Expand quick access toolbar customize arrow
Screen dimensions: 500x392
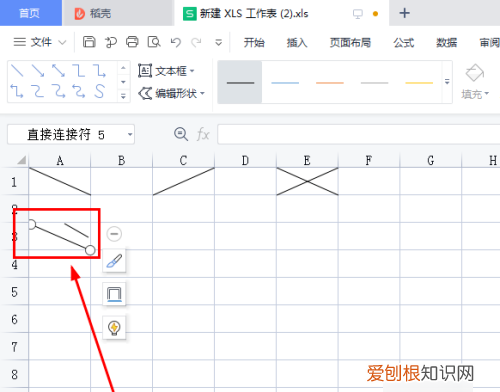tap(218, 42)
